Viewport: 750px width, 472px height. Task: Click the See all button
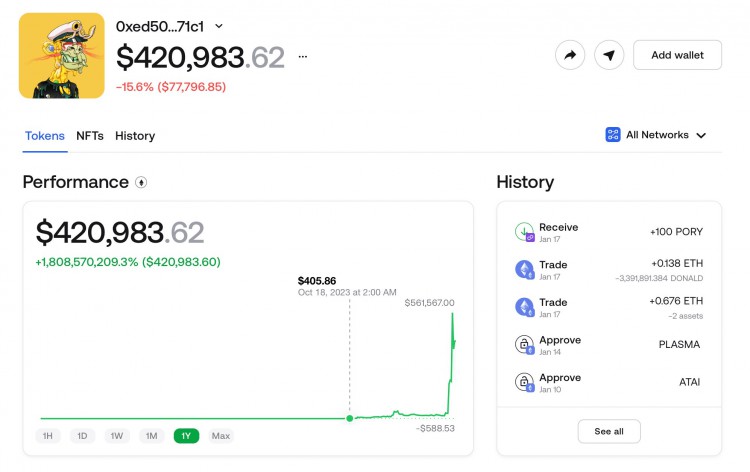609,431
